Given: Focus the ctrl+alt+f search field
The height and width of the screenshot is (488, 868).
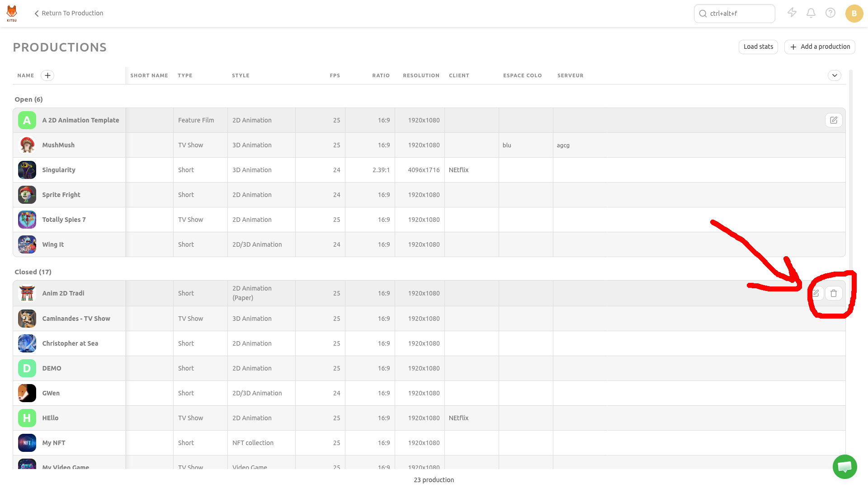Looking at the screenshot, I should [734, 14].
